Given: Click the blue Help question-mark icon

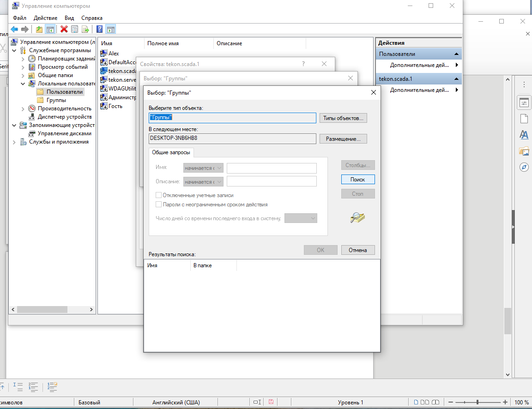Looking at the screenshot, I should click(x=99, y=30).
